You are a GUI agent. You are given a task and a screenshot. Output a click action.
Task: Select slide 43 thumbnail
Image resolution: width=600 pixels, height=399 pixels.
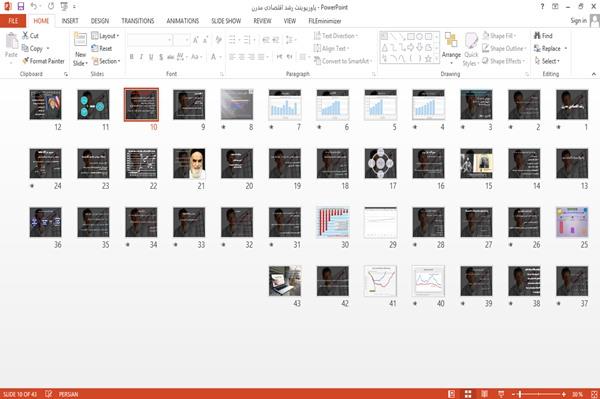285,281
